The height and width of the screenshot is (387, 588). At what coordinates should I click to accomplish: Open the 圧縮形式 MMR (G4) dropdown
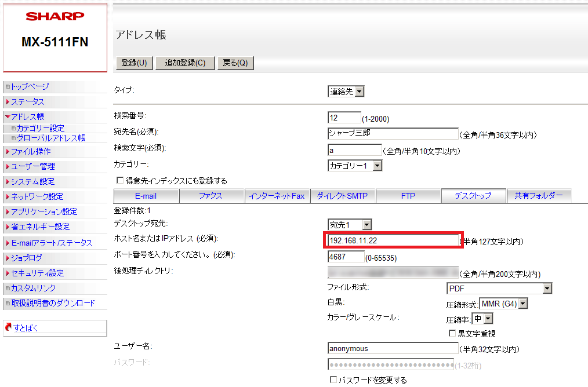[503, 304]
